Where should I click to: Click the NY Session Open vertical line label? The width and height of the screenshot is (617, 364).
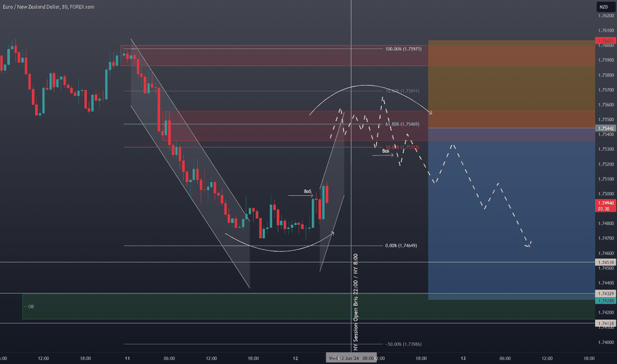(356, 302)
